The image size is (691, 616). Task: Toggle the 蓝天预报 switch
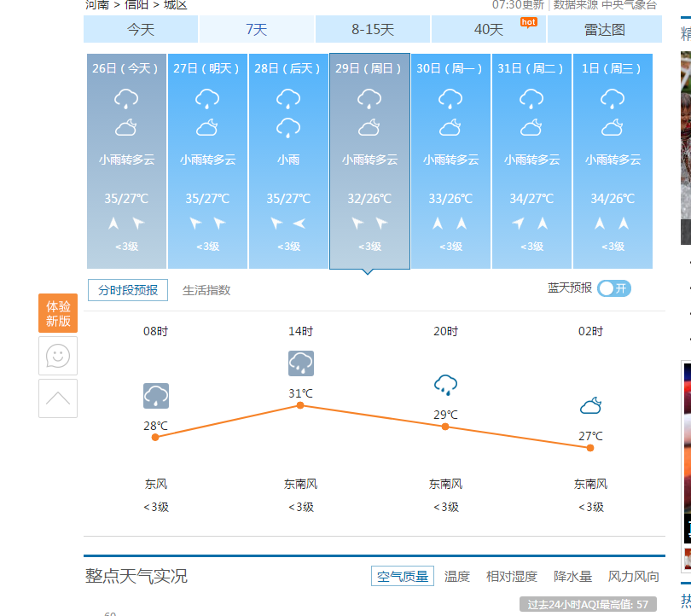coord(614,288)
